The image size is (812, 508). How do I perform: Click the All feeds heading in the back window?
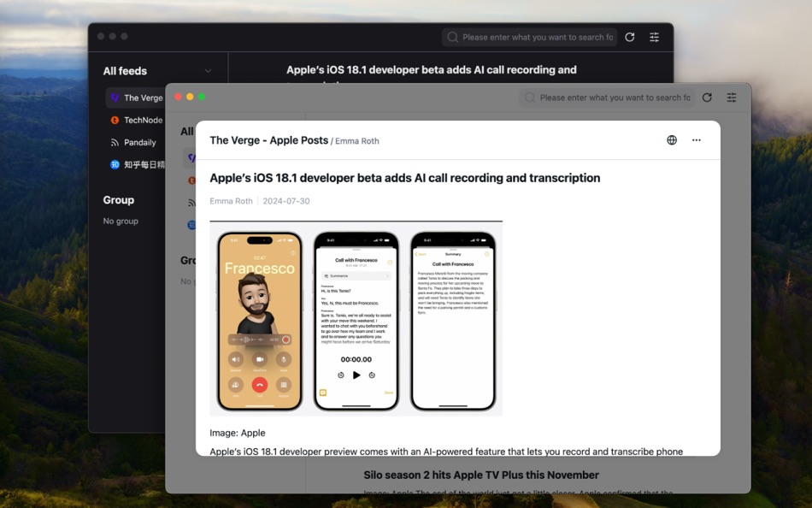pyautogui.click(x=125, y=71)
